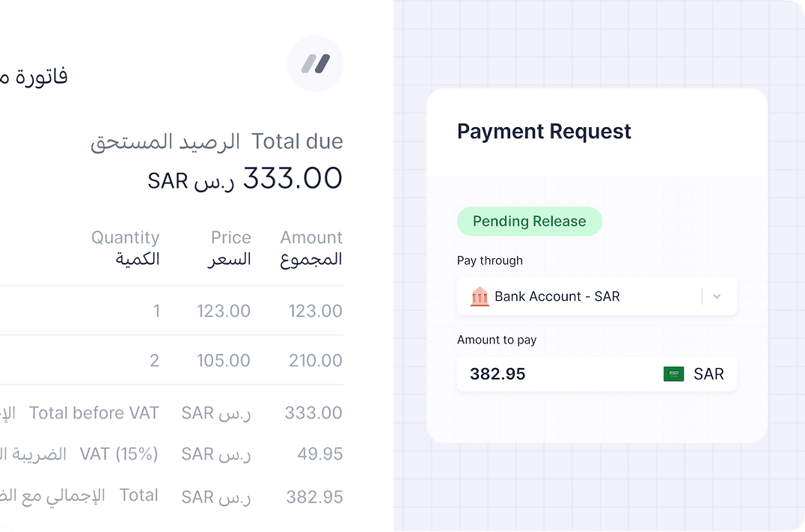Image resolution: width=805 pixels, height=532 pixels.
Task: Click the Pending Release status badge
Action: [x=530, y=221]
